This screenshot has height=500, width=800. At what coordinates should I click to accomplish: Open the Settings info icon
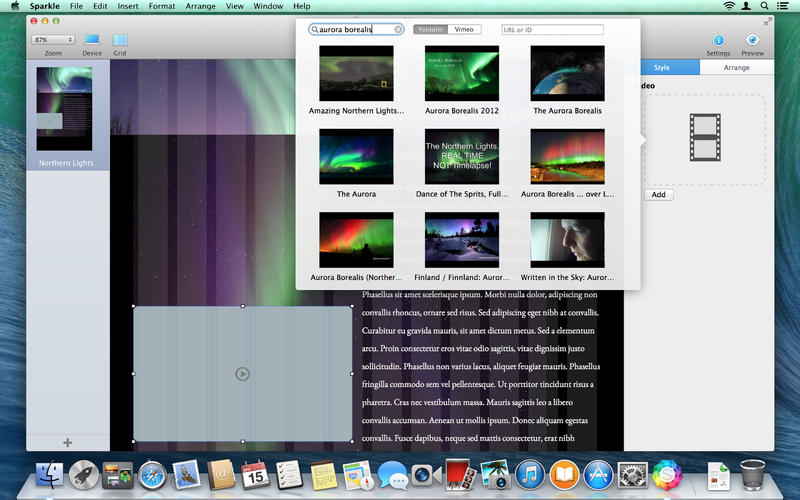point(718,40)
